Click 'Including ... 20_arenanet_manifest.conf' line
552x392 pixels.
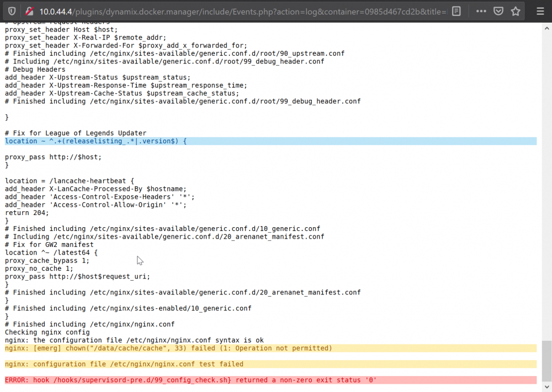point(164,237)
